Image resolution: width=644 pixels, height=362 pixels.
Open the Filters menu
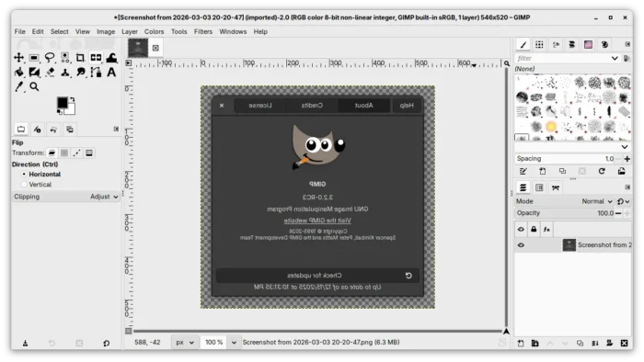coord(203,31)
